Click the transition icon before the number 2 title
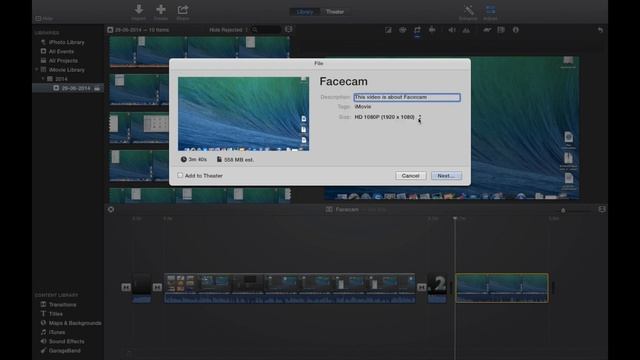Viewport: 640px width, 360px height. pos(422,287)
